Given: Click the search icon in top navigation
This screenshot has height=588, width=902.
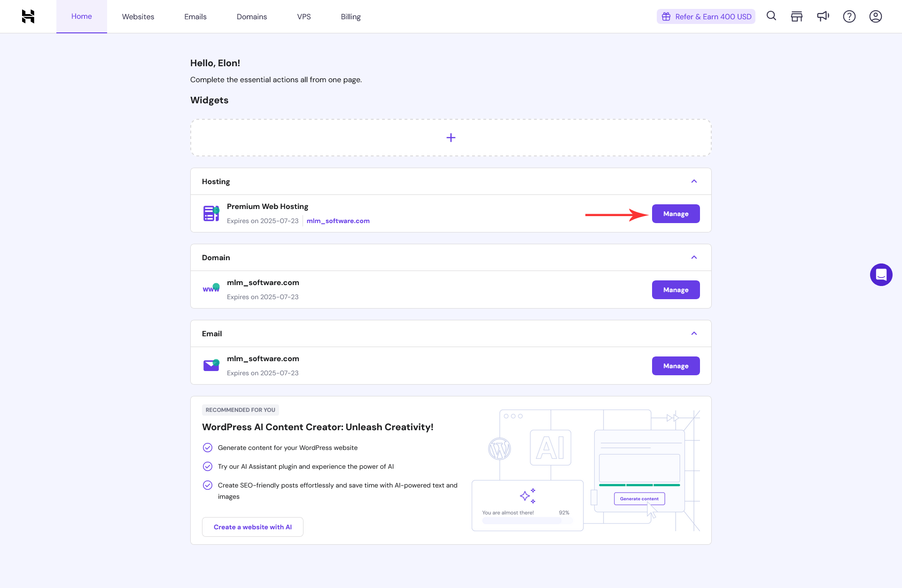Looking at the screenshot, I should 770,16.
